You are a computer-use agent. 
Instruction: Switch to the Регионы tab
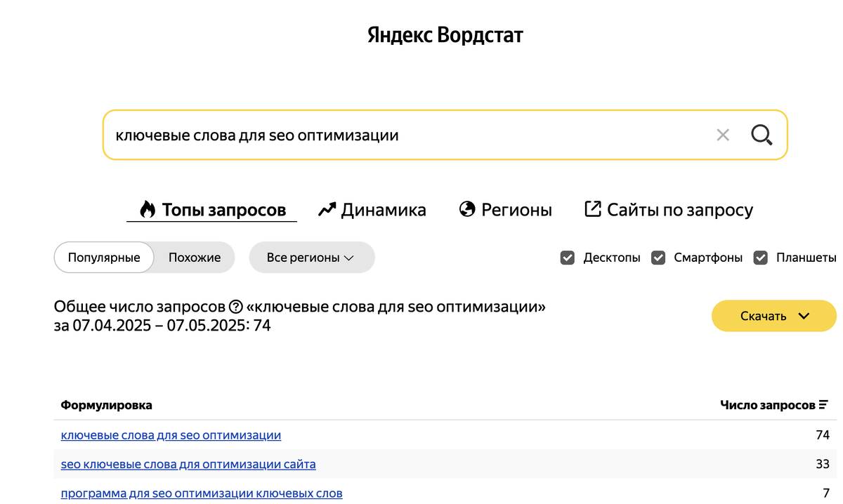pyautogui.click(x=505, y=210)
